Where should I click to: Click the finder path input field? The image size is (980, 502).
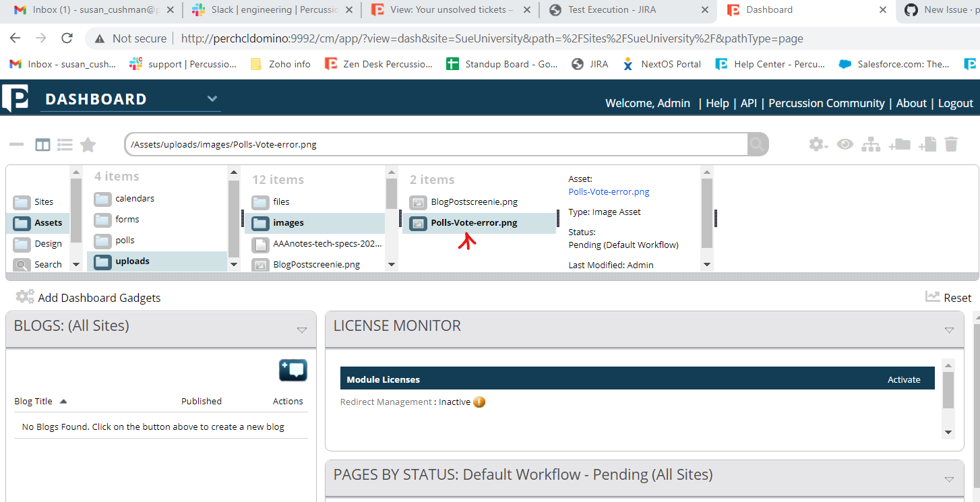(x=436, y=144)
